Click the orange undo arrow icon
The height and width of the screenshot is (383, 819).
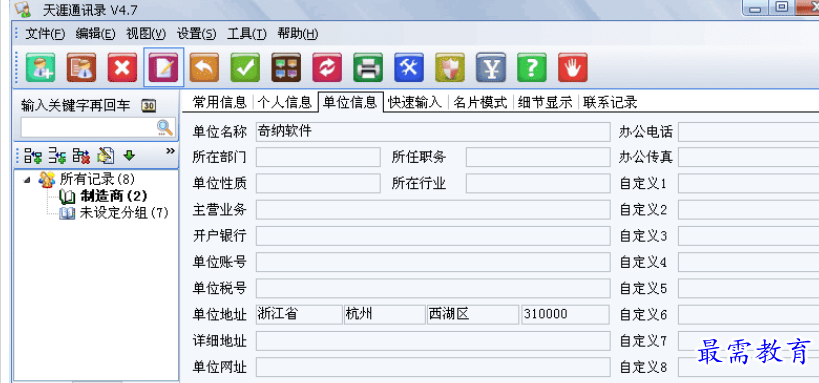tap(204, 67)
